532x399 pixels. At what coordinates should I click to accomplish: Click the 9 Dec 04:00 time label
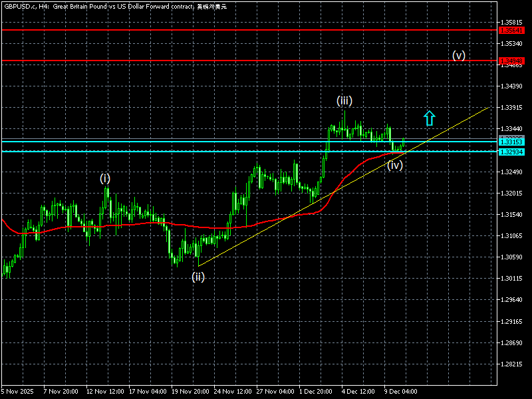[x=401, y=392]
